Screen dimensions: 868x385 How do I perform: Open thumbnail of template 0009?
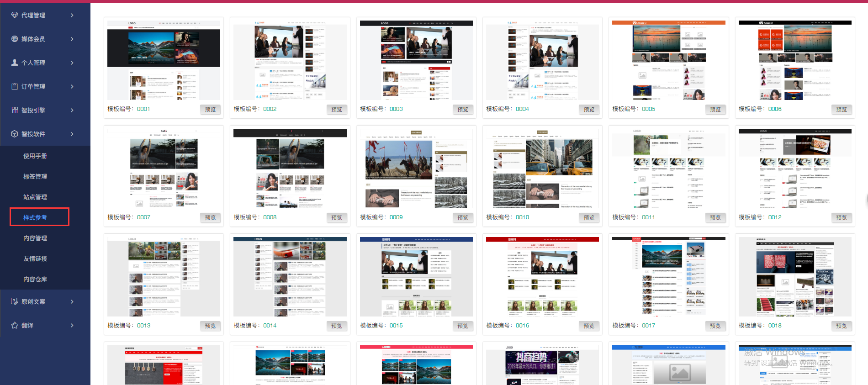[416, 169]
